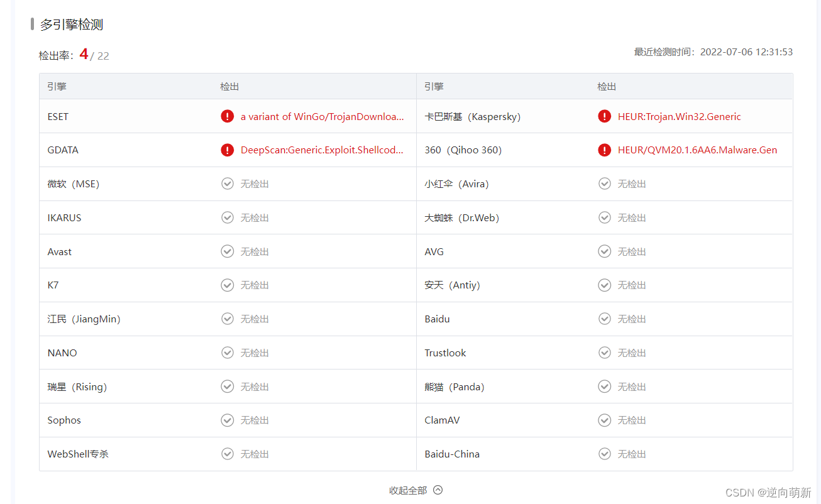The width and height of the screenshot is (821, 504).
Task: Click the 无检出 text in IKARUS row
Action: point(255,217)
